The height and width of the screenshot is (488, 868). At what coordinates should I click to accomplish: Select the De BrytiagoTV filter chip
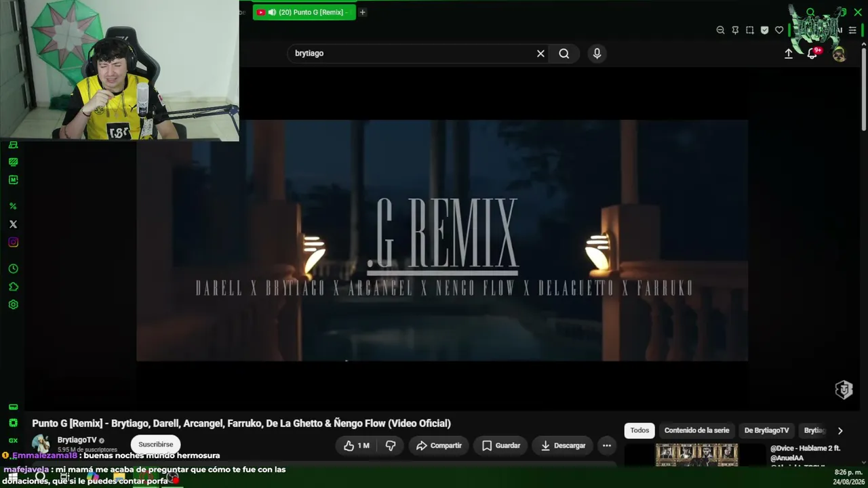tap(766, 430)
